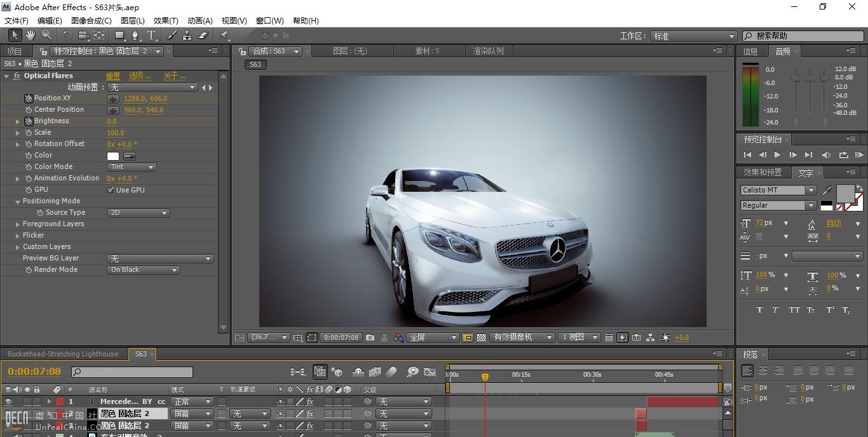The image size is (868, 437).
Task: Open the RGB channel display icon
Action: [398, 338]
